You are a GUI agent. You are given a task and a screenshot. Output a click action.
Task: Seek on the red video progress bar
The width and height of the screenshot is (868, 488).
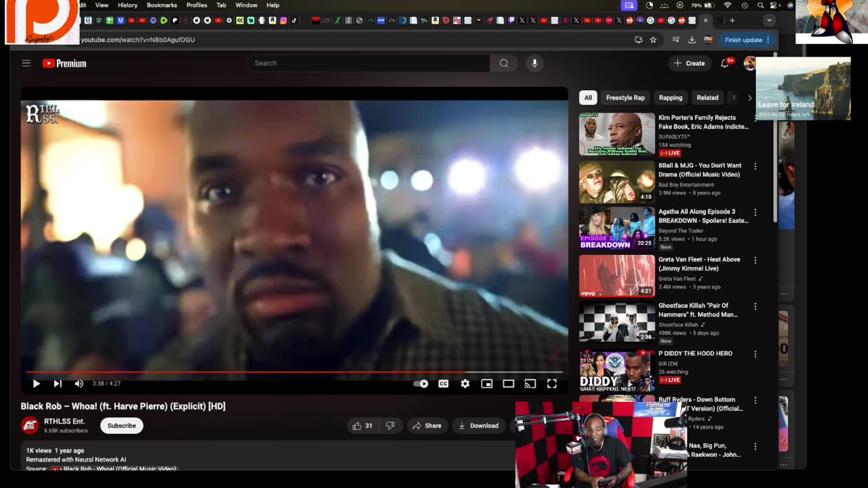[294, 372]
